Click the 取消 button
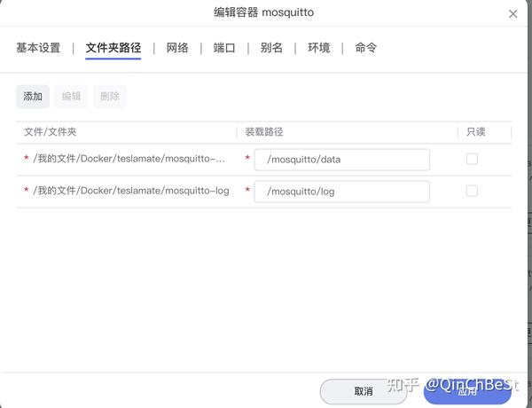The height and width of the screenshot is (408, 532). coord(364,391)
